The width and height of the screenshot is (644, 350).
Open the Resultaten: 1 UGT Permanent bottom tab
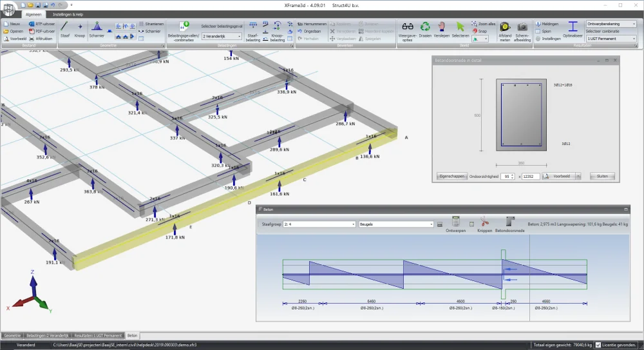pos(98,336)
